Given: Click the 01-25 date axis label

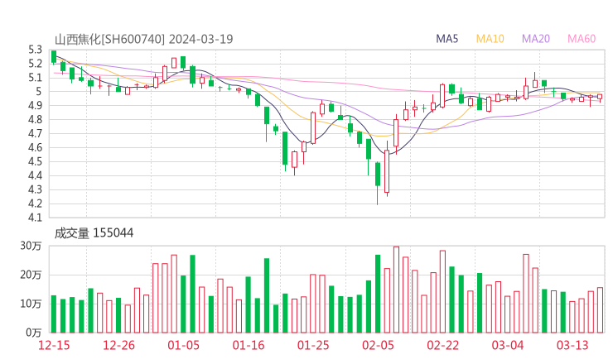Looking at the screenshot, I should tap(313, 345).
